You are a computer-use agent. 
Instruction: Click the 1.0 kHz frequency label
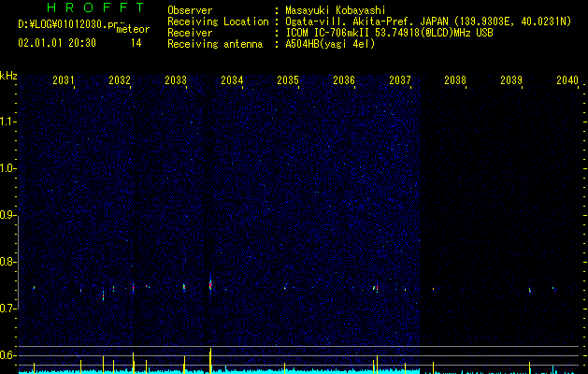(8, 168)
